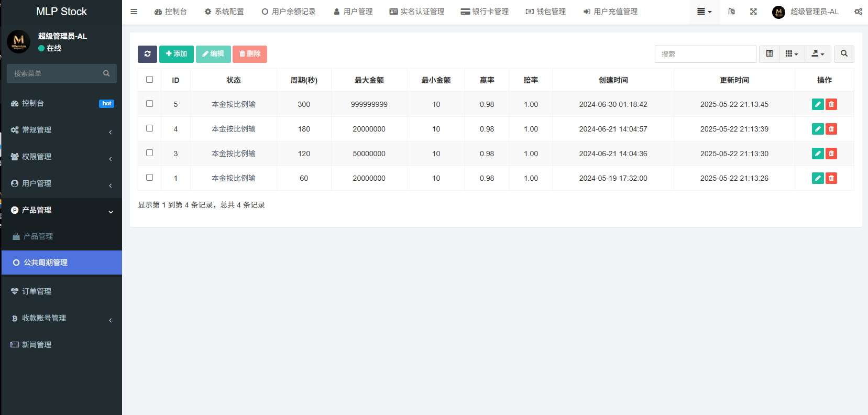Open 钱包管理 from the top bar
This screenshot has width=868, height=415.
point(546,12)
